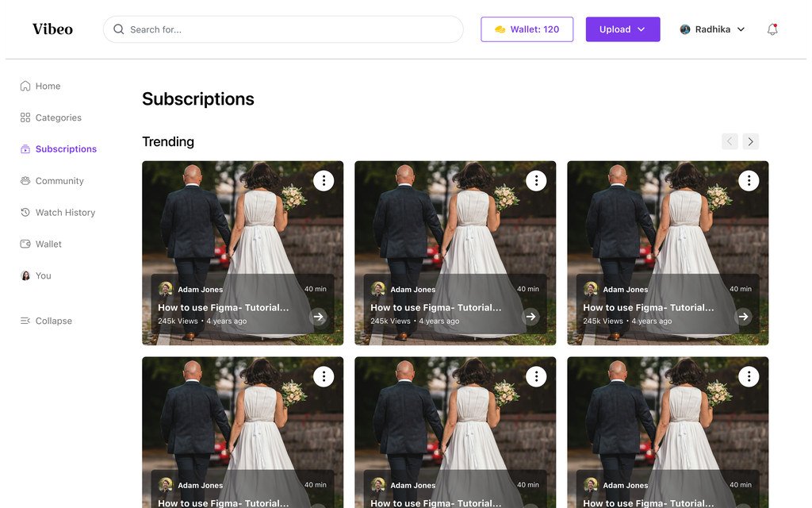Click the arrow button on first top-row card

[x=319, y=317]
